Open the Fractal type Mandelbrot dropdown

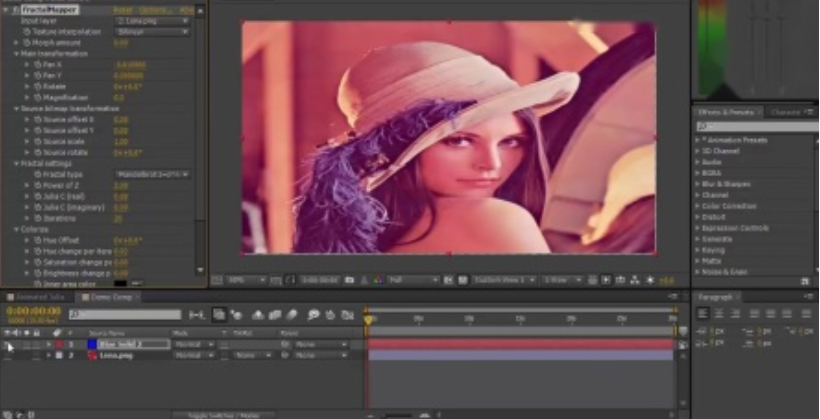tap(152, 174)
